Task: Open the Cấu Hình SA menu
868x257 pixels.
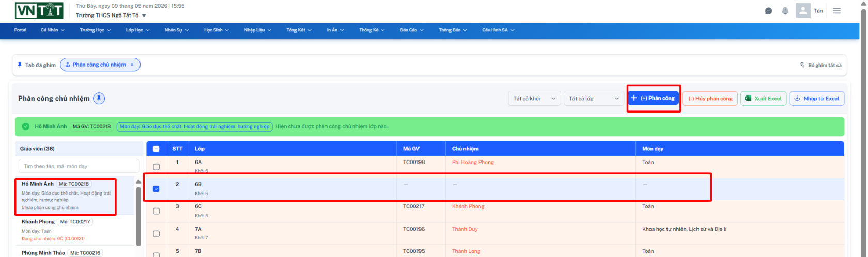Action: [x=498, y=30]
